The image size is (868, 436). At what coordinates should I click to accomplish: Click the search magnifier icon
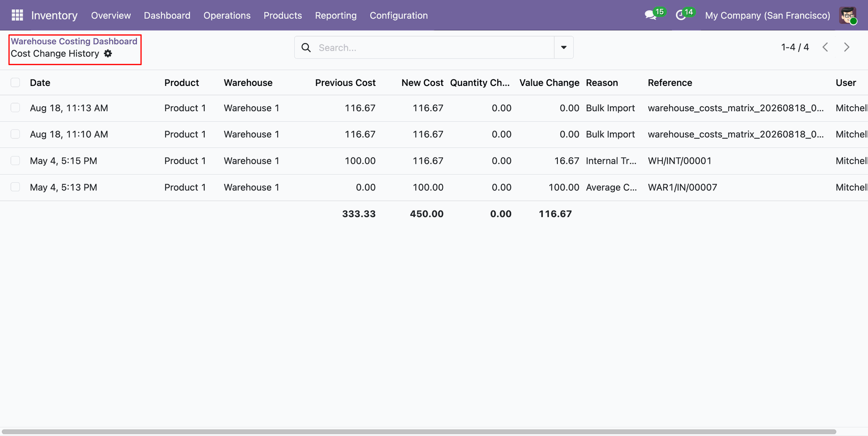[x=306, y=47]
